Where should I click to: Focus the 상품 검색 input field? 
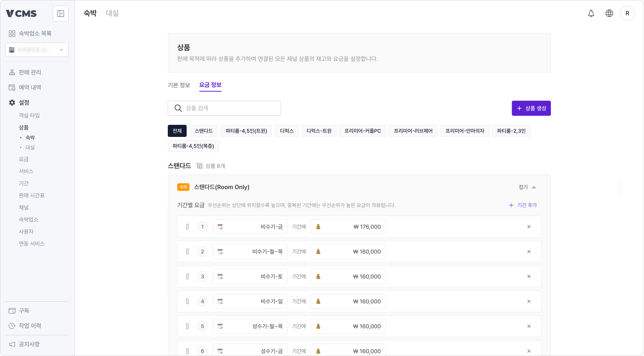224,108
